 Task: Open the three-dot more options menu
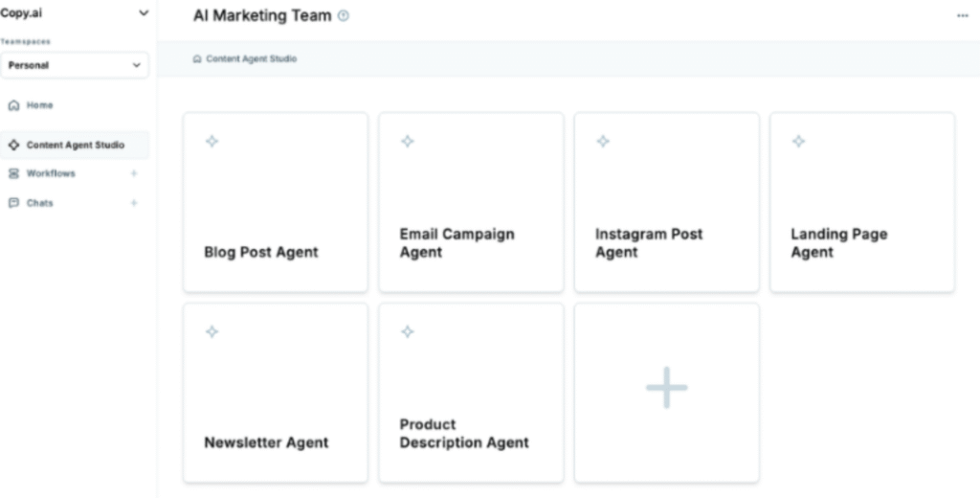pos(962,16)
